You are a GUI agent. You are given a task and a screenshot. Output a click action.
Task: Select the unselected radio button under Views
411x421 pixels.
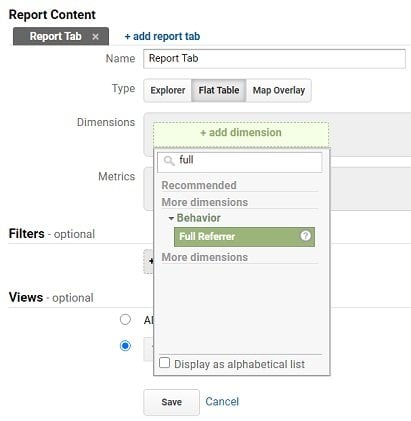point(125,319)
